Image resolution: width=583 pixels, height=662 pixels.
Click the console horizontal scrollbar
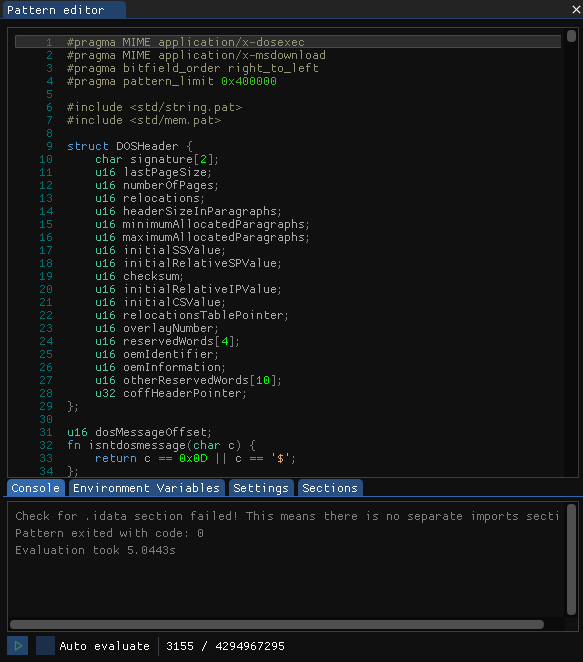point(277,624)
